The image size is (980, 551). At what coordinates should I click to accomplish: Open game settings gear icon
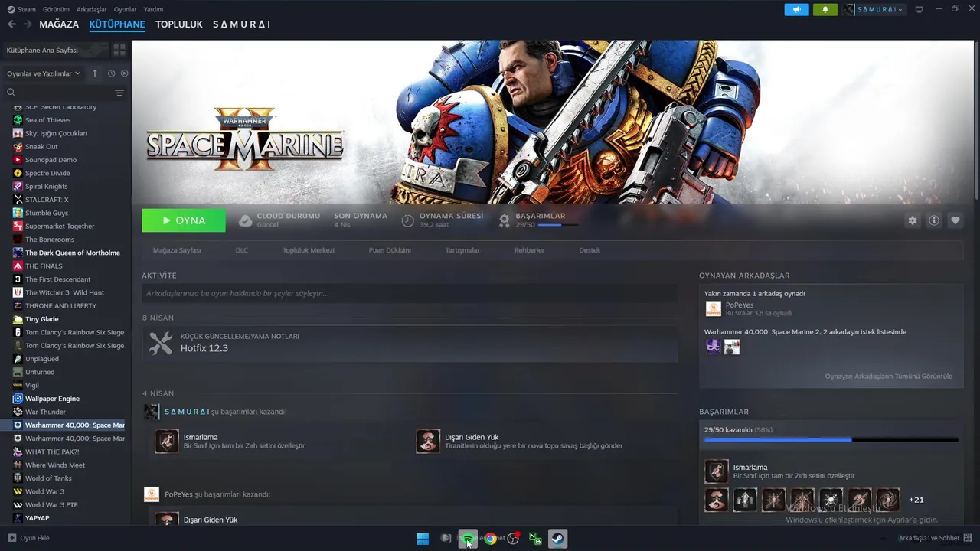click(912, 220)
